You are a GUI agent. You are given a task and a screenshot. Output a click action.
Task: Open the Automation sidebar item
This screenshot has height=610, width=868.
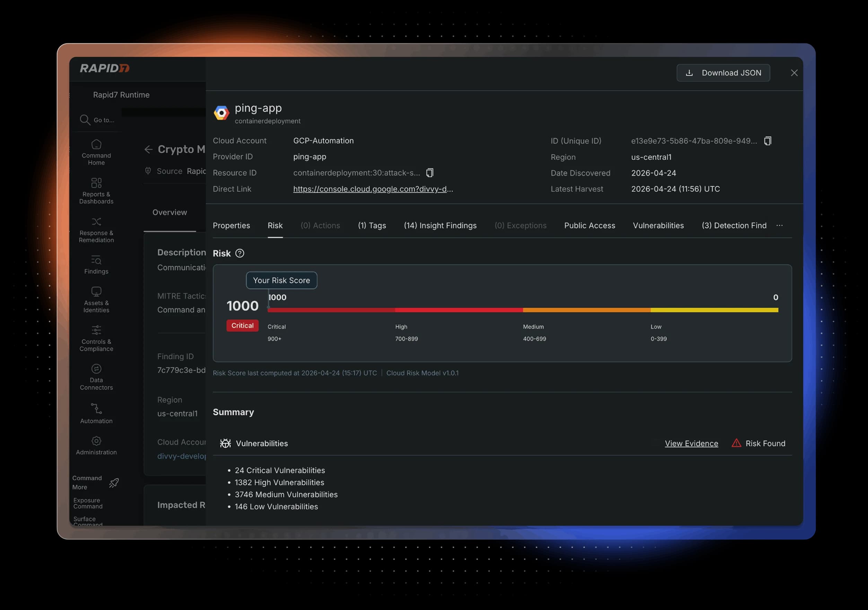[96, 414]
